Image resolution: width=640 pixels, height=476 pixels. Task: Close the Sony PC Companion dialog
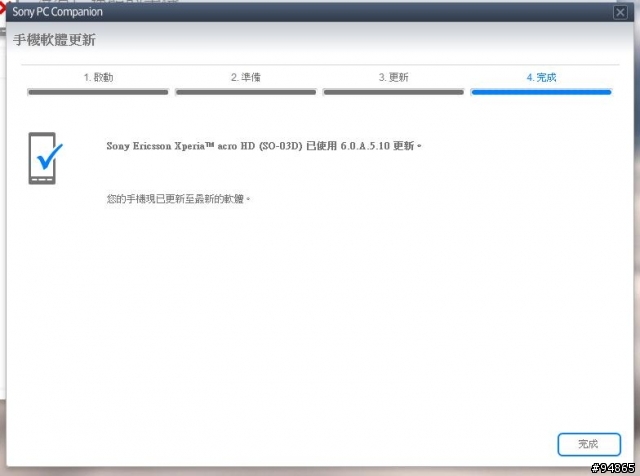[620, 12]
